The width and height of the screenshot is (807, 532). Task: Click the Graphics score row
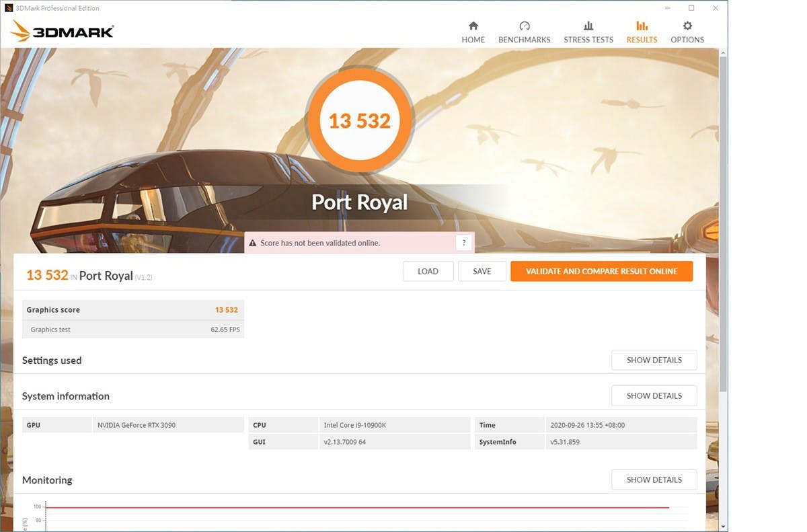(x=133, y=310)
